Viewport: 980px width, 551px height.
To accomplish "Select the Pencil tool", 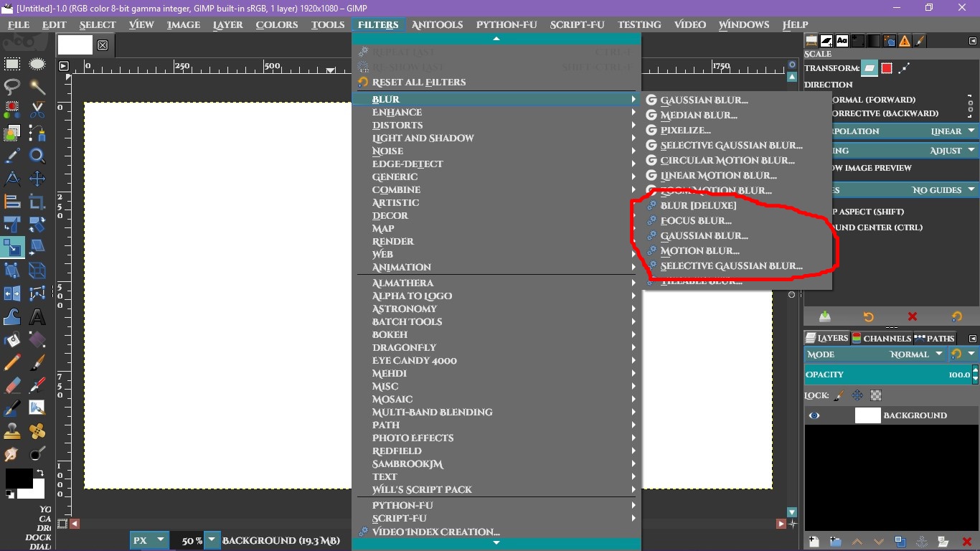I will (x=12, y=362).
